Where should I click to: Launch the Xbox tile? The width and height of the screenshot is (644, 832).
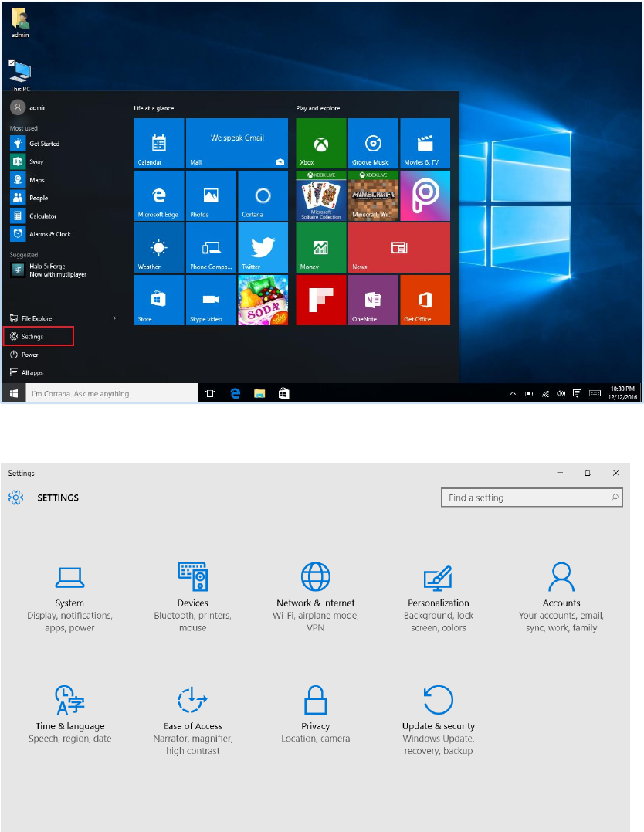pyautogui.click(x=321, y=143)
